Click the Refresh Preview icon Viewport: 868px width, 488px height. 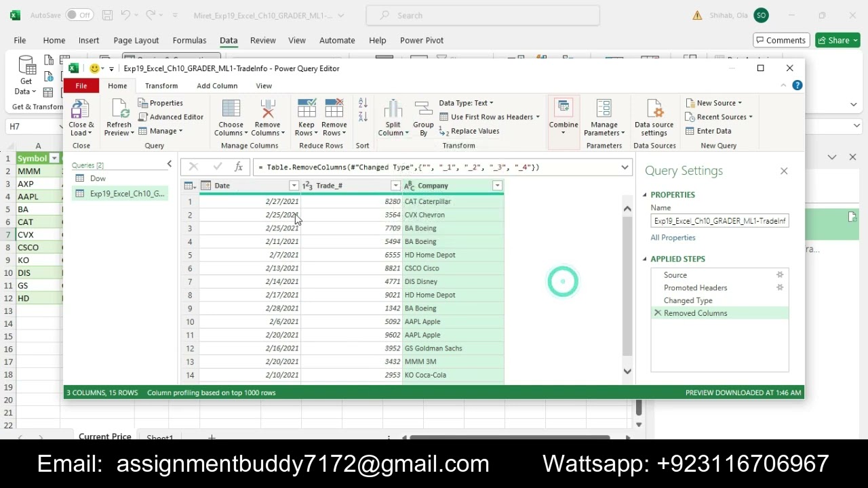[x=119, y=108]
